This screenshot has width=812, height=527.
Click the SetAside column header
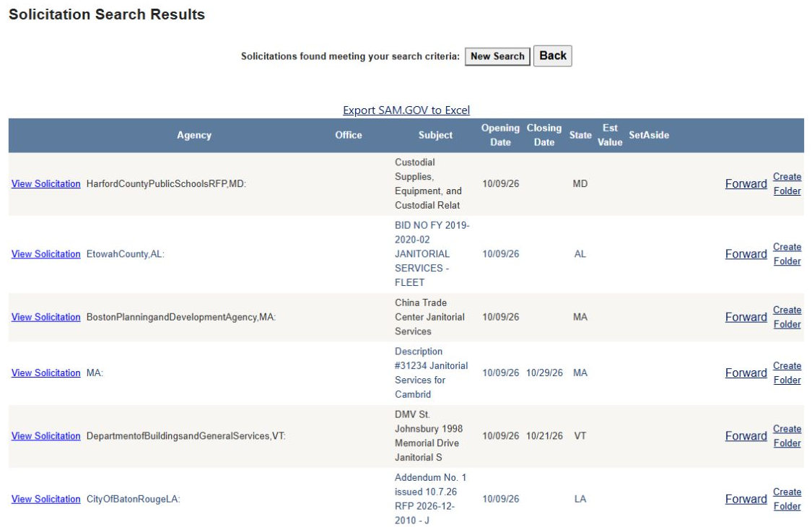649,135
